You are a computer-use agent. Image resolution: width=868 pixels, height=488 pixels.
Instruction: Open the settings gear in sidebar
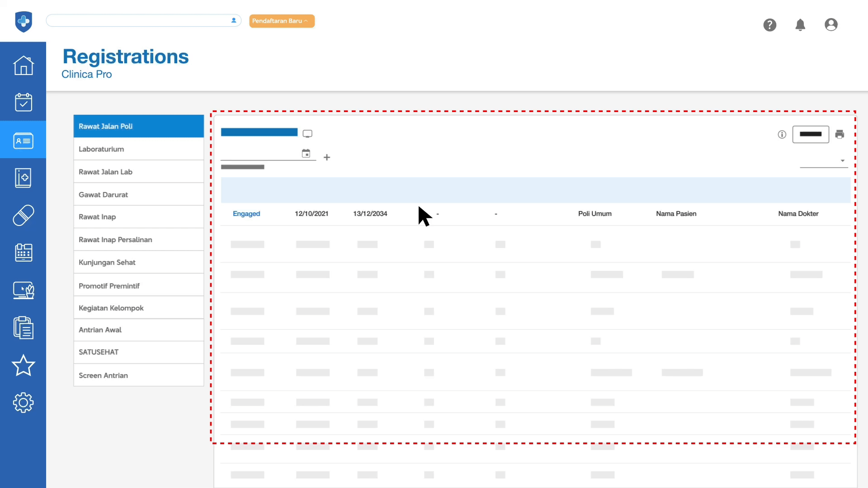tap(23, 403)
